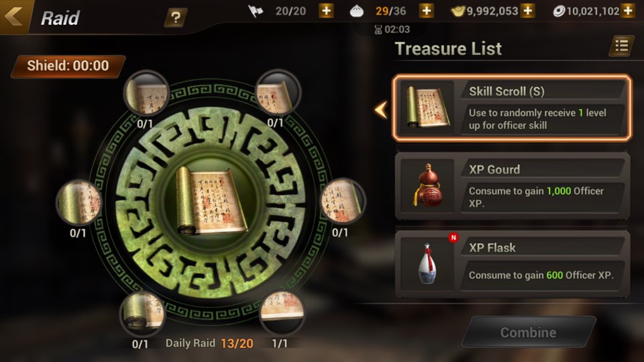Add more flags with the plus icon

click(x=326, y=11)
